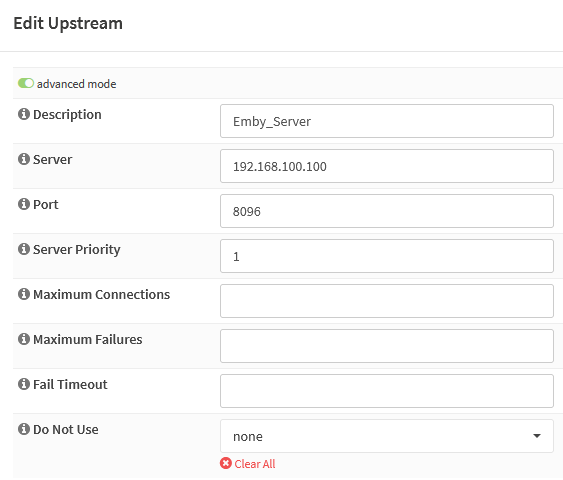The width and height of the screenshot is (563, 480).
Task: Click the Fail Timeout label text
Action: click(x=70, y=384)
